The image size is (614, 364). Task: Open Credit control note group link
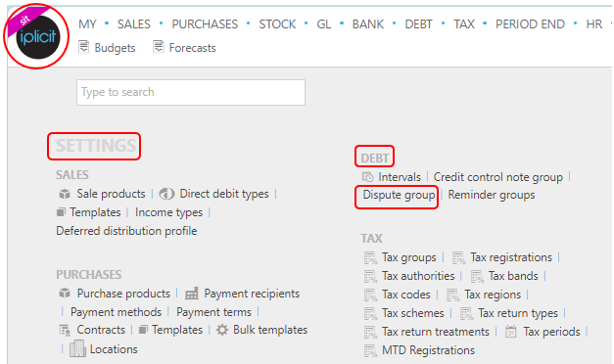pos(498,177)
